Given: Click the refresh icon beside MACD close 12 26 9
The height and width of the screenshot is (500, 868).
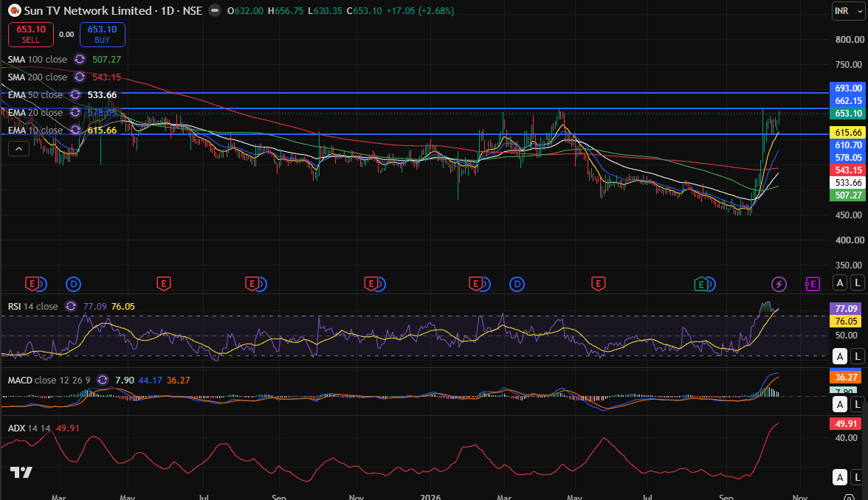Looking at the screenshot, I should 103,380.
